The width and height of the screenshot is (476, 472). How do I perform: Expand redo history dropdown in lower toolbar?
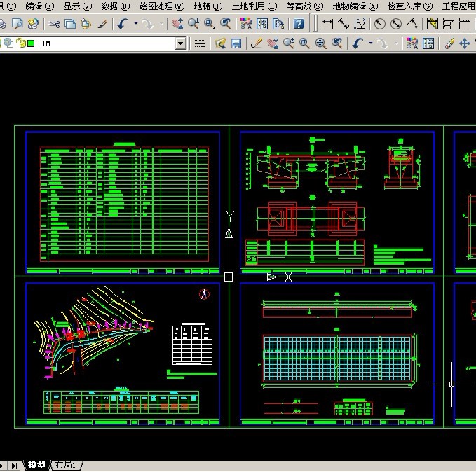pyautogui.click(x=397, y=43)
